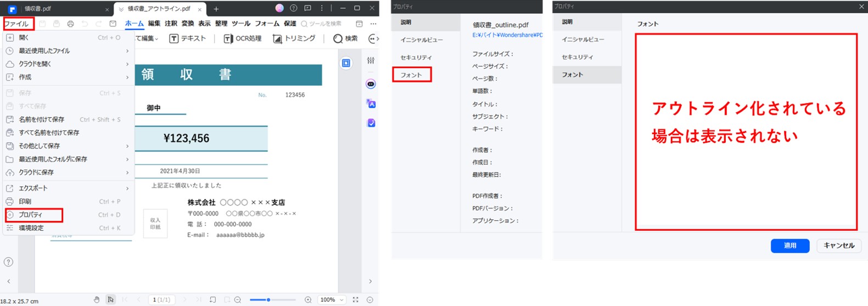Open the vertical three-dot menu in title bar
The width and height of the screenshot is (868, 306).
[322, 8]
